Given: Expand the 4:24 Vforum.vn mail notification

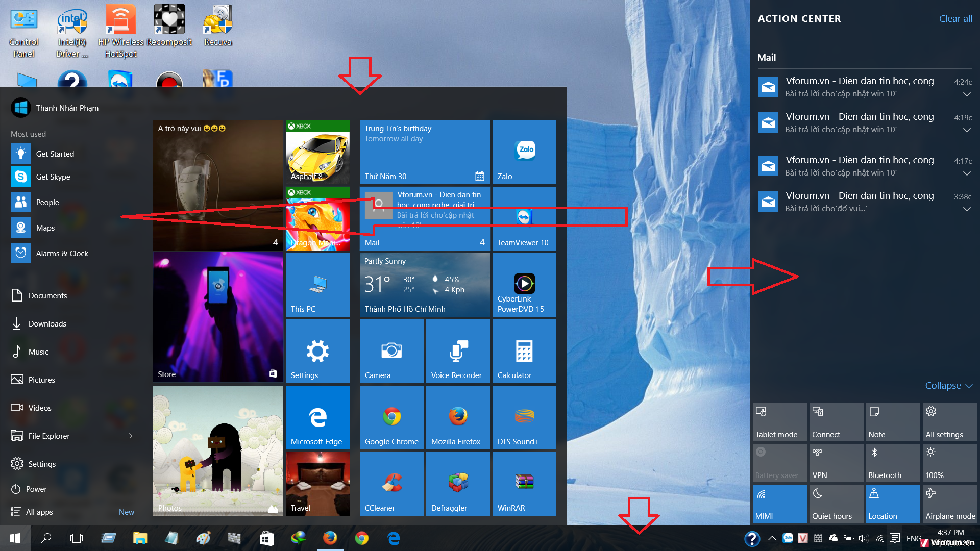Looking at the screenshot, I should tap(966, 94).
